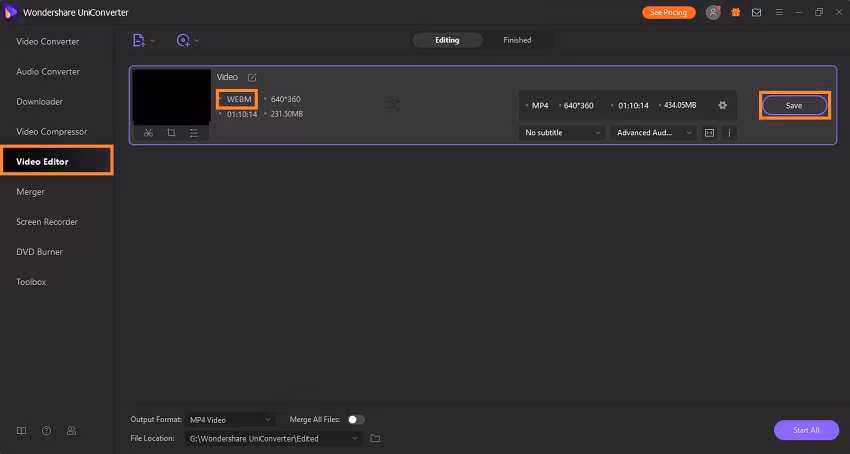Image resolution: width=850 pixels, height=454 pixels.
Task: Open output settings gear icon
Action: pos(722,106)
